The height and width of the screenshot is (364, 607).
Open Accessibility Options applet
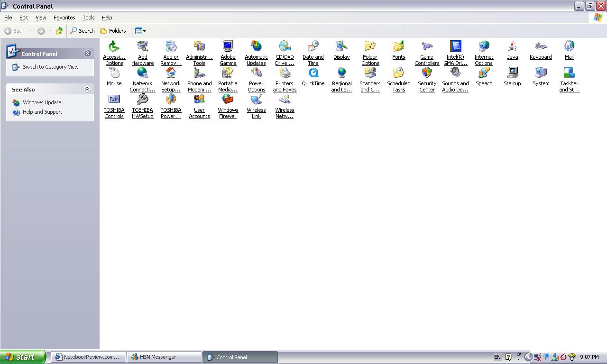pos(114,46)
